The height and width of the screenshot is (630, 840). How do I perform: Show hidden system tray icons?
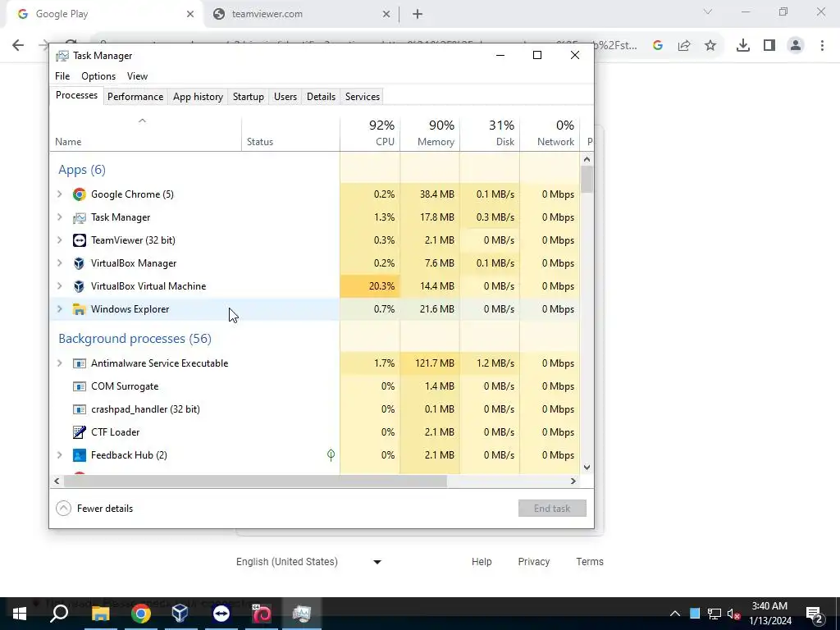[x=675, y=614]
